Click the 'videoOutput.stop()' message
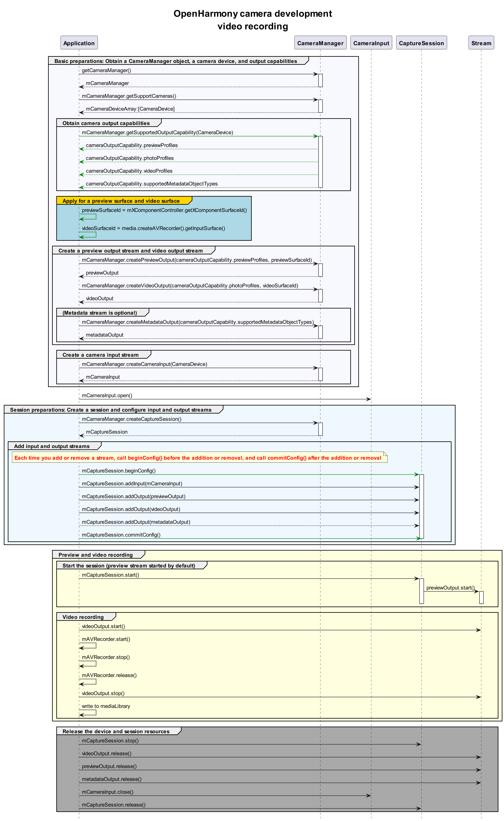This screenshot has height=821, width=504. point(103,693)
